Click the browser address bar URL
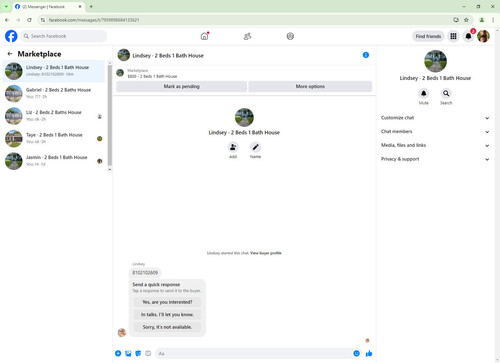 (94, 20)
